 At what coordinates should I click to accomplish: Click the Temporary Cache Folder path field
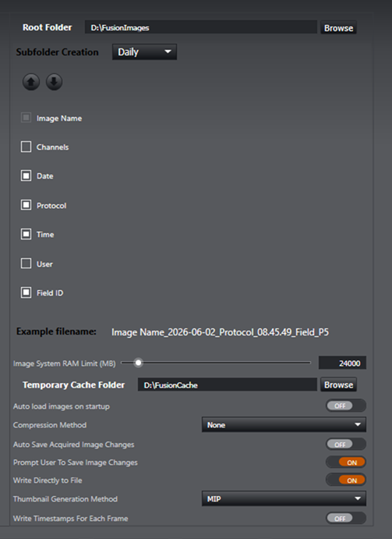(x=228, y=385)
